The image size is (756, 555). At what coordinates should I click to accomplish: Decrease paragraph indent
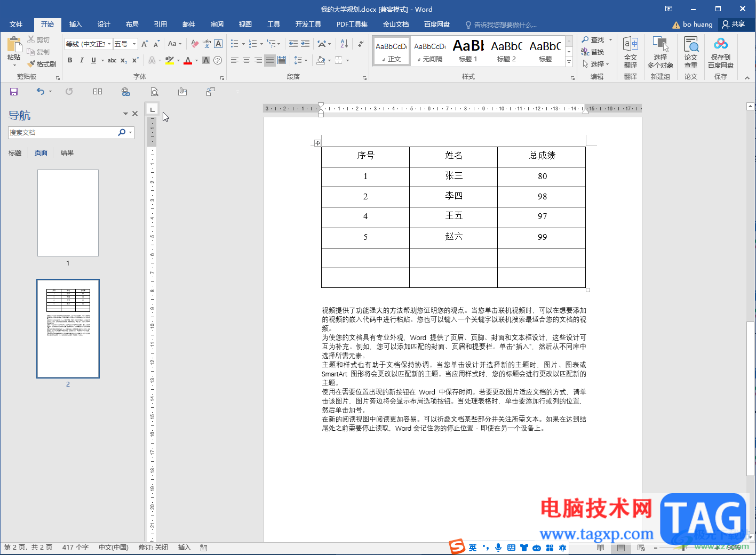tap(293, 44)
